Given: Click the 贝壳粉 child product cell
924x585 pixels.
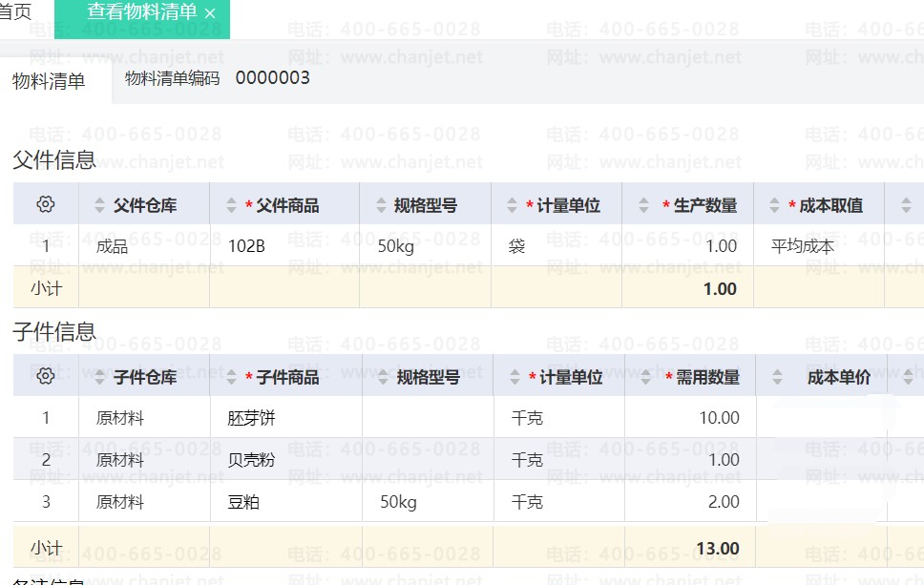Looking at the screenshot, I should point(252,460).
